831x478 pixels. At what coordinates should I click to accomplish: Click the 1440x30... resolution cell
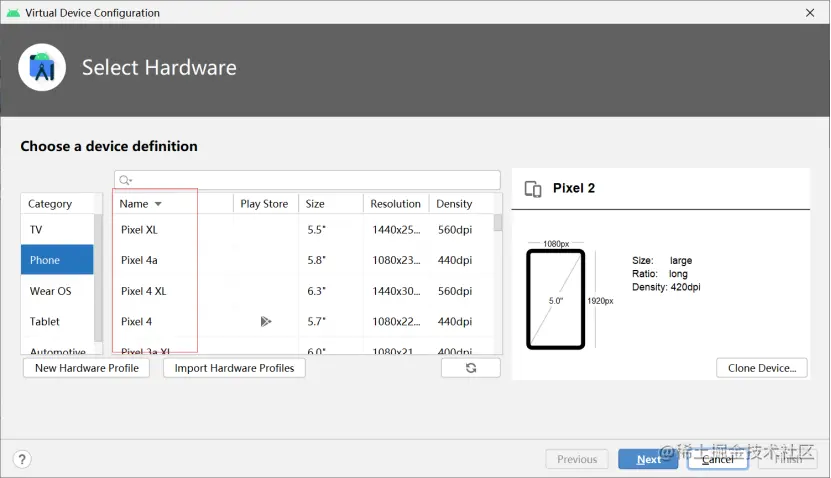coord(396,290)
